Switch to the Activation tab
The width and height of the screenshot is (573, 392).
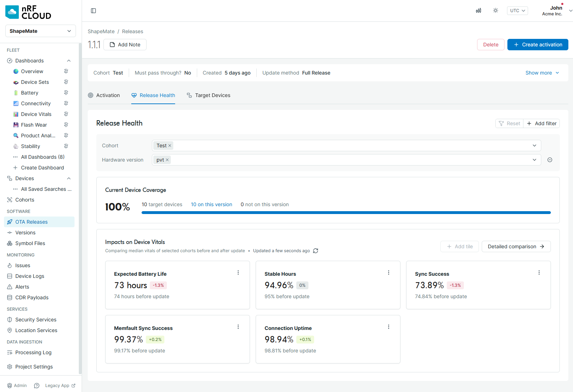pyautogui.click(x=104, y=95)
